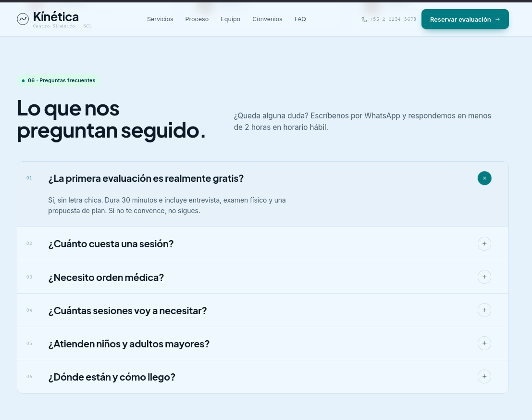Expand '¿Cuánto cuesta una sesión?' plus icon
The height and width of the screenshot is (420, 532).
[484, 244]
